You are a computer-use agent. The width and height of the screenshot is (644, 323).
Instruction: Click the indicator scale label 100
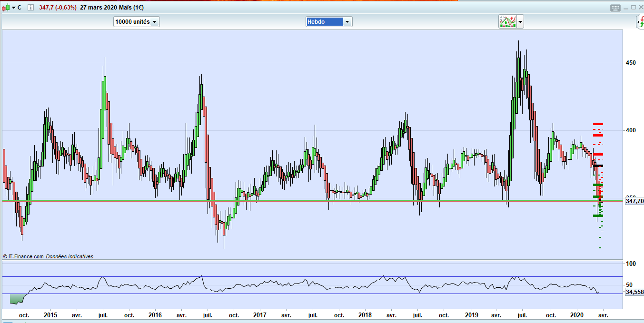630,264
